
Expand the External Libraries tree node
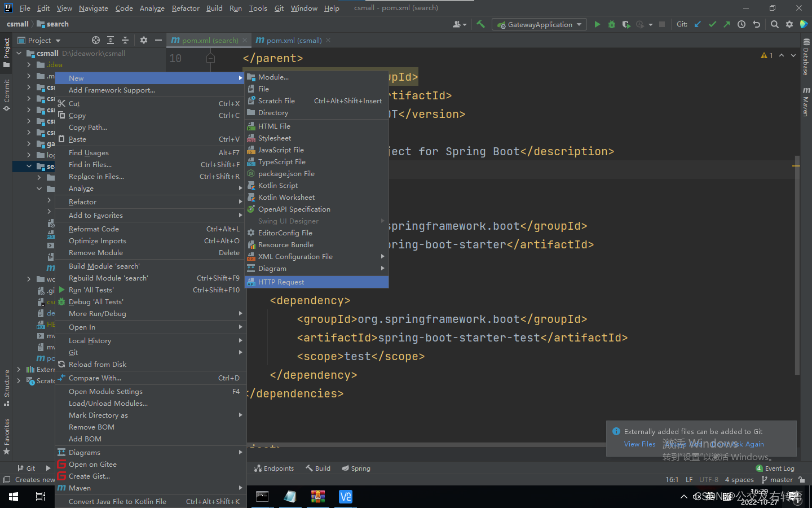click(x=19, y=369)
